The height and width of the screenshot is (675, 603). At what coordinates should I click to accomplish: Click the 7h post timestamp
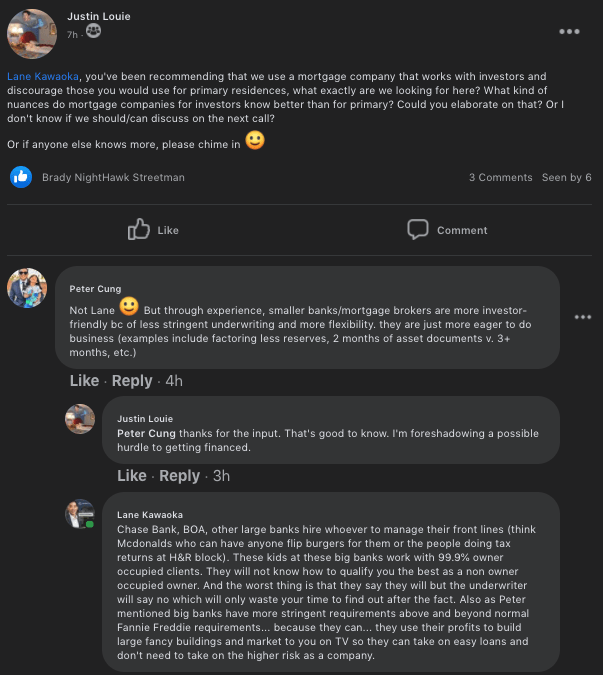coord(72,34)
